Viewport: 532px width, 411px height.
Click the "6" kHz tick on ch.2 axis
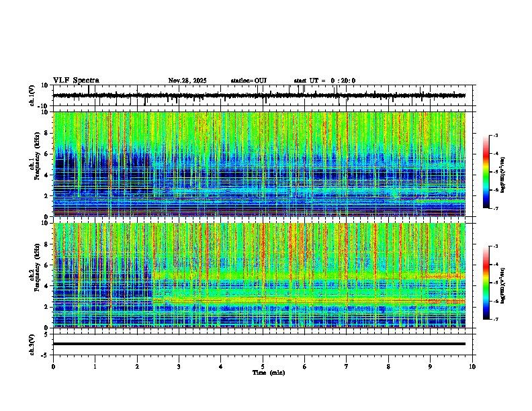click(x=47, y=265)
